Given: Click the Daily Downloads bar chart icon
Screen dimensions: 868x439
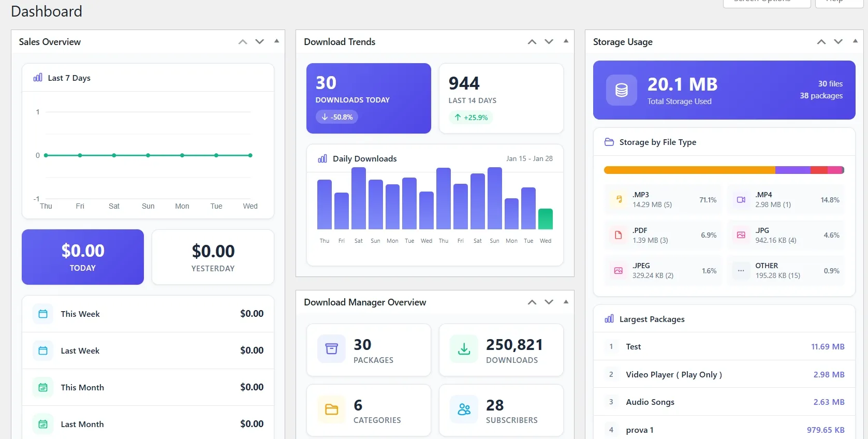Looking at the screenshot, I should 322,158.
